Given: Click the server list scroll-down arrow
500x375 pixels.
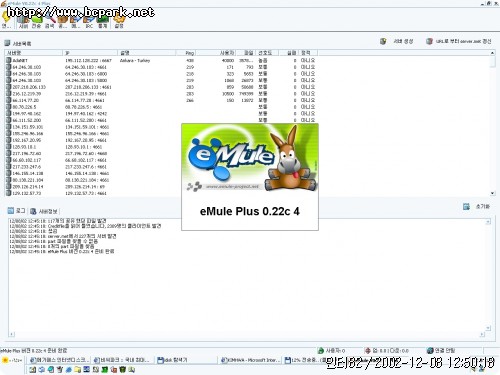Looking at the screenshot, I should click(x=492, y=193).
